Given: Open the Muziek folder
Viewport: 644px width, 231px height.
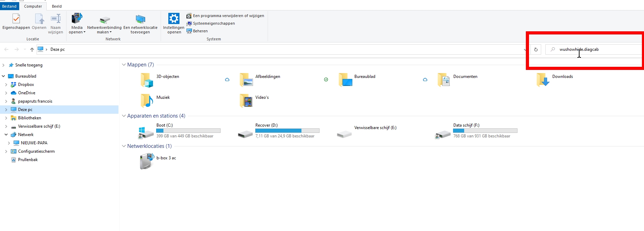Looking at the screenshot, I should pyautogui.click(x=147, y=101).
